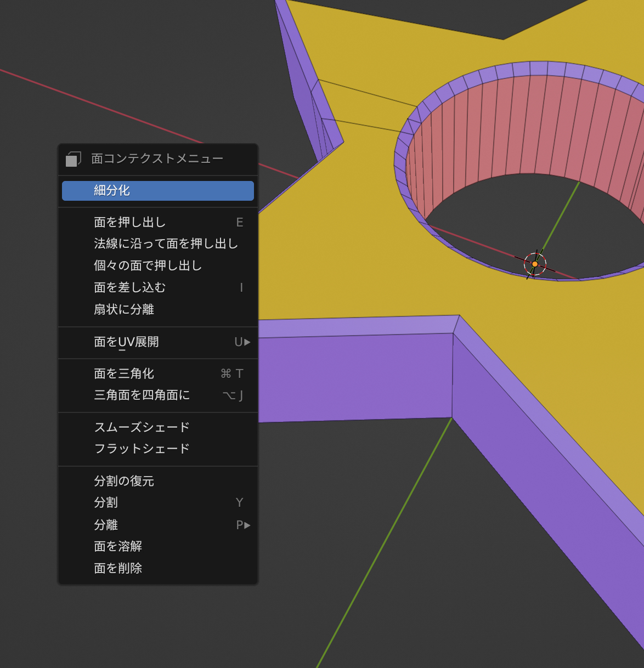Choose 分割 (Split) menu item

[x=157, y=502]
